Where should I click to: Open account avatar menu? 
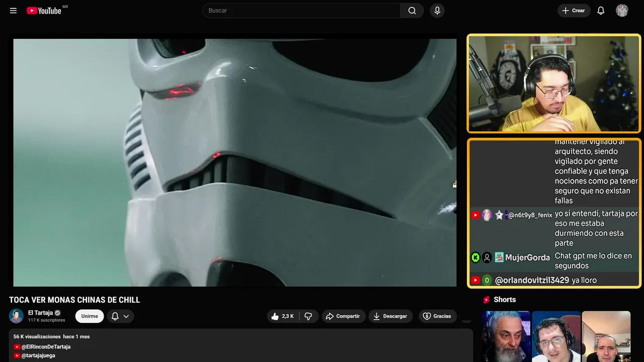tap(622, 11)
